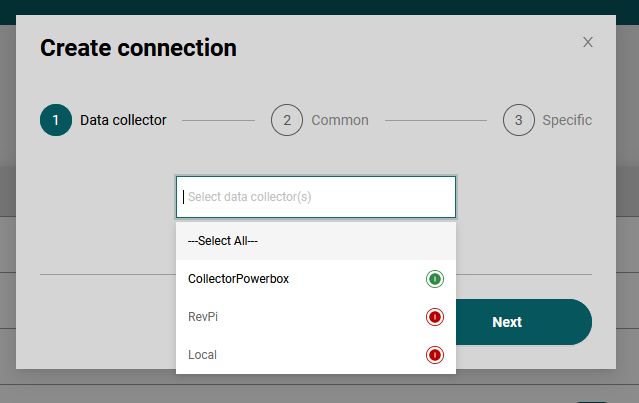Go to the Data collector step label
This screenshot has height=403, width=639.
click(123, 120)
